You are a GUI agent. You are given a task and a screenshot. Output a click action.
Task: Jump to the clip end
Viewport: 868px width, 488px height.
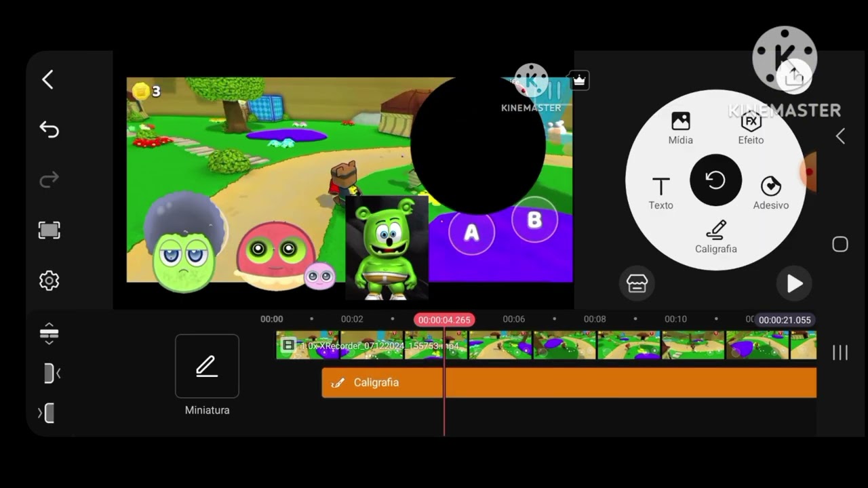pyautogui.click(x=46, y=413)
